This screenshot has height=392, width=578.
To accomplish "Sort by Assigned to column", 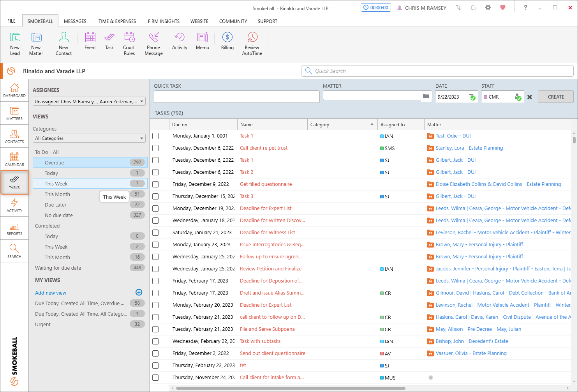I will click(401, 125).
